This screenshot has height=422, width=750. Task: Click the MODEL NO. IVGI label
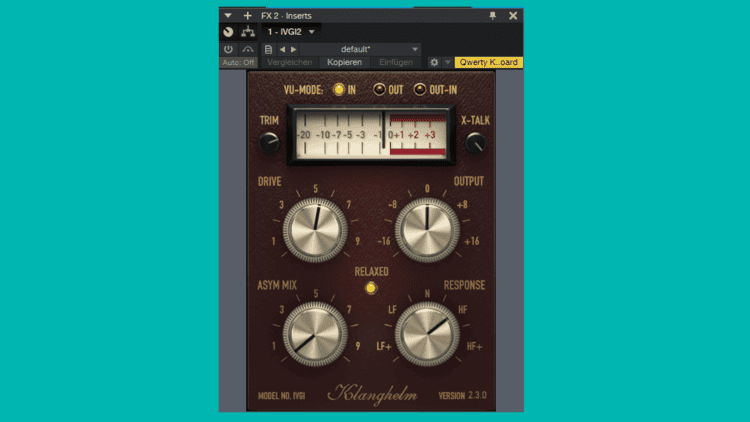pos(281,396)
